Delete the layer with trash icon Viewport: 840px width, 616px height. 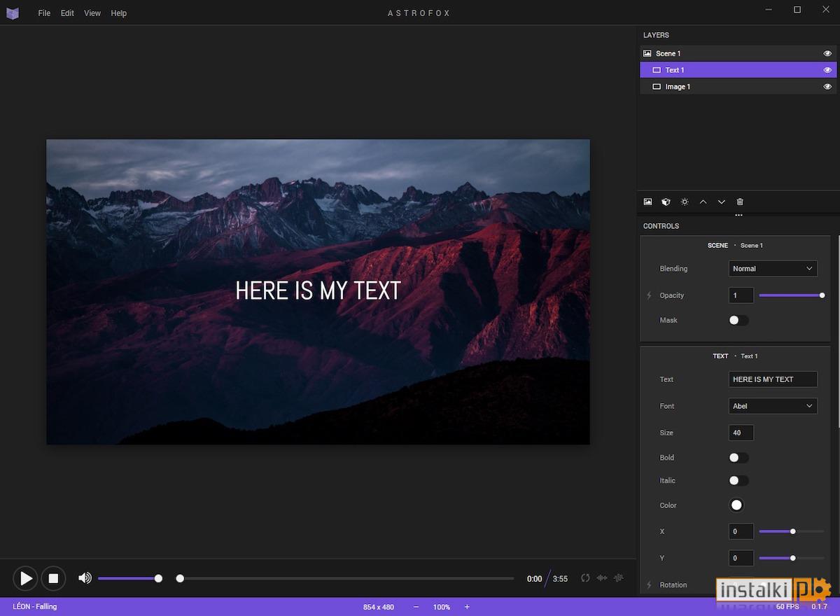coord(740,202)
